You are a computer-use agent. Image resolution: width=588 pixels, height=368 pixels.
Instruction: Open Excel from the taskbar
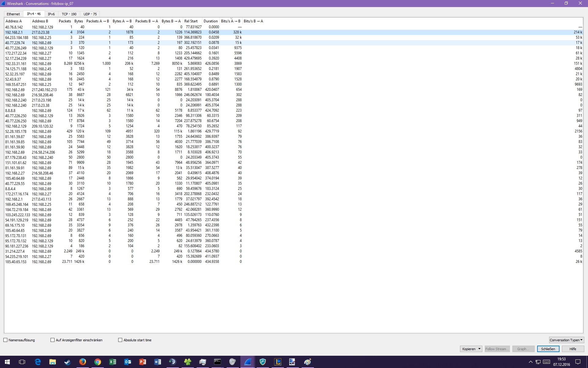pyautogui.click(x=112, y=362)
